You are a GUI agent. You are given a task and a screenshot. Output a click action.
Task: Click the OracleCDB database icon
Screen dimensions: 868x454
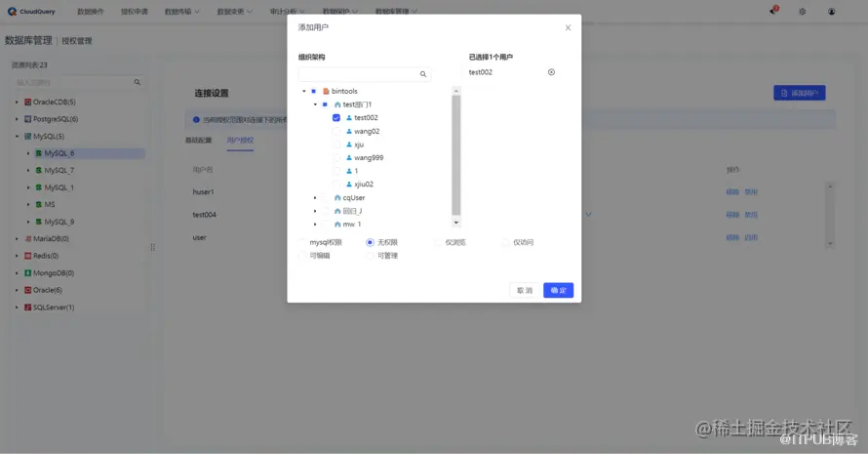click(x=27, y=102)
